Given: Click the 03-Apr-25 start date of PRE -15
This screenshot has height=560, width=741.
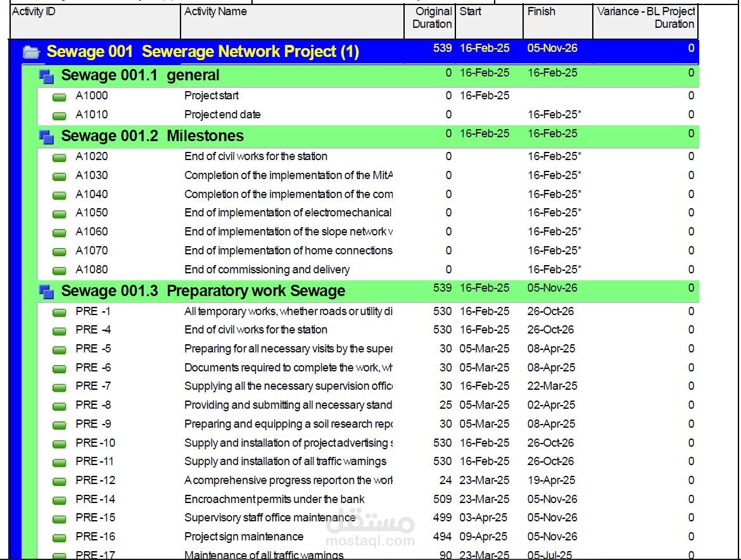Looking at the screenshot, I should (x=483, y=518).
